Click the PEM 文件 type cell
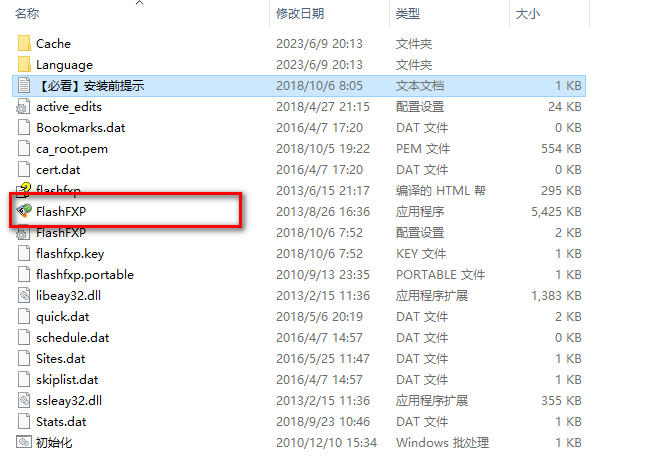 pos(423,149)
